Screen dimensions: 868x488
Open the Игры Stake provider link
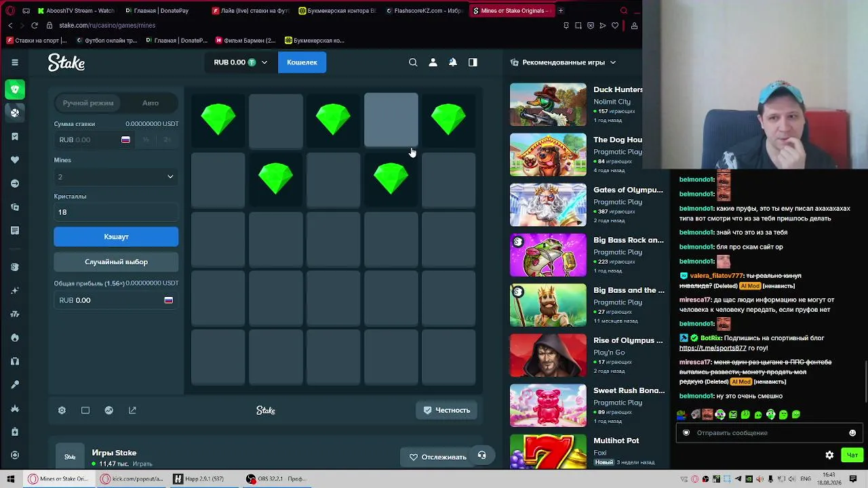point(114,453)
